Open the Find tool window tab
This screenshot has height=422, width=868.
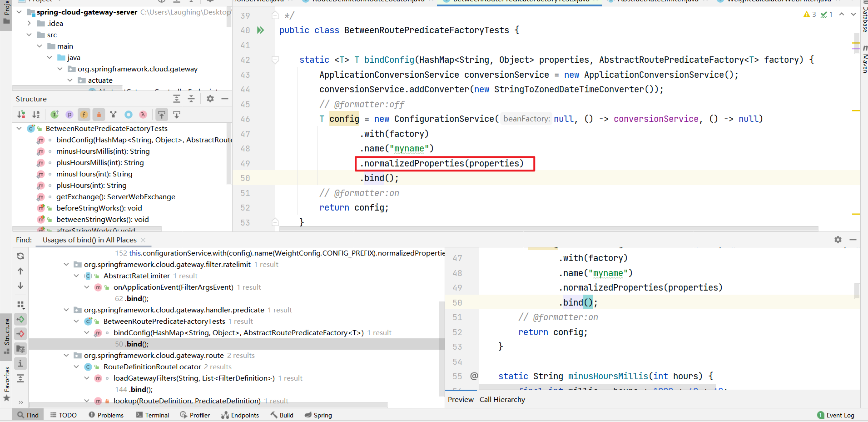point(28,415)
